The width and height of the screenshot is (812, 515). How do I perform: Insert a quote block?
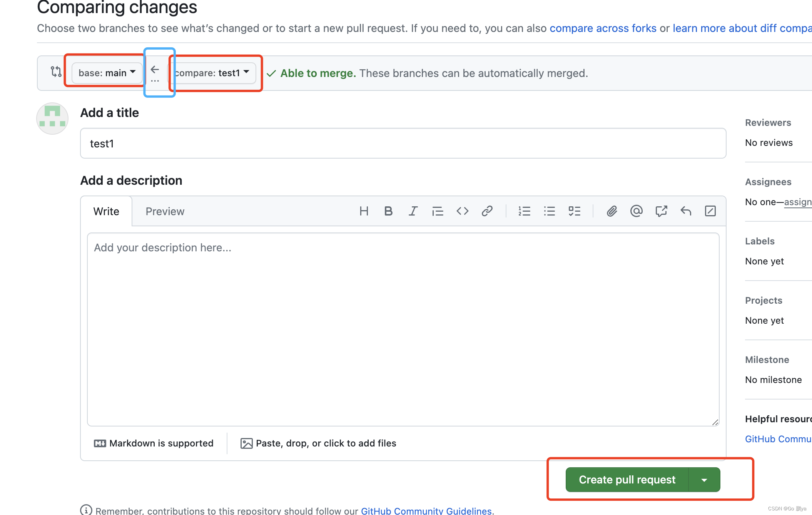point(438,211)
